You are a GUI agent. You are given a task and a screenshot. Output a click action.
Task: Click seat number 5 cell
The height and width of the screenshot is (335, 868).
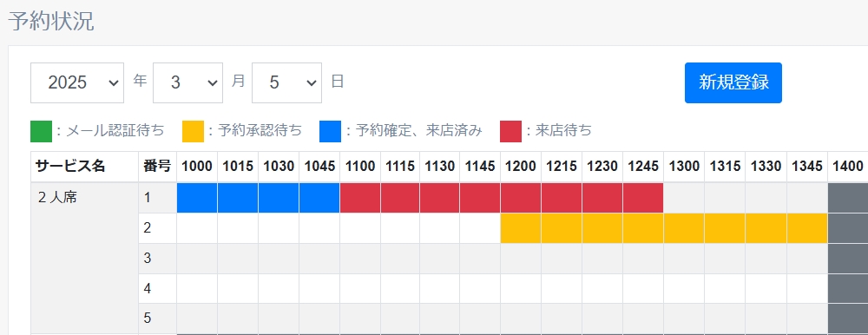click(158, 318)
